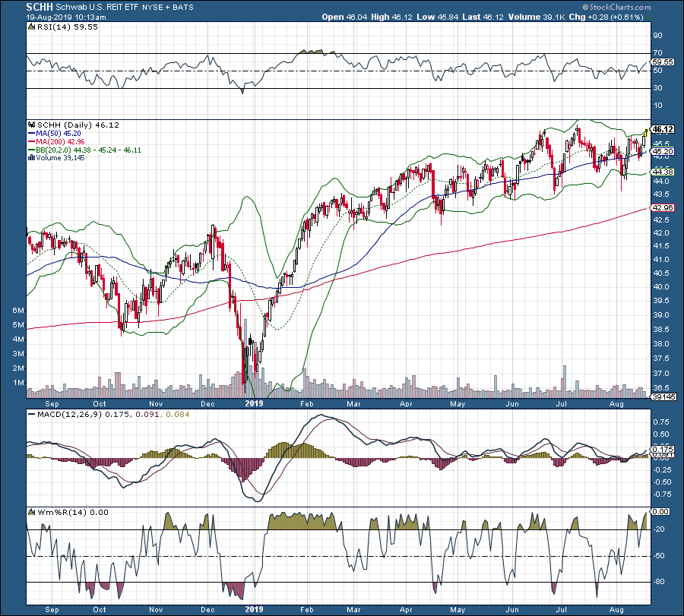Click the RSI(14) indicator legend icon
The image size is (684, 616).
point(31,27)
